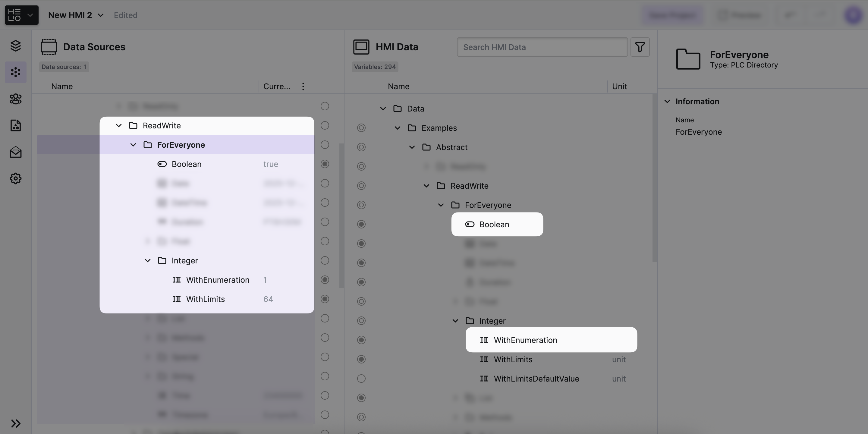Select Boolean variable in HMI Data

pos(494,225)
